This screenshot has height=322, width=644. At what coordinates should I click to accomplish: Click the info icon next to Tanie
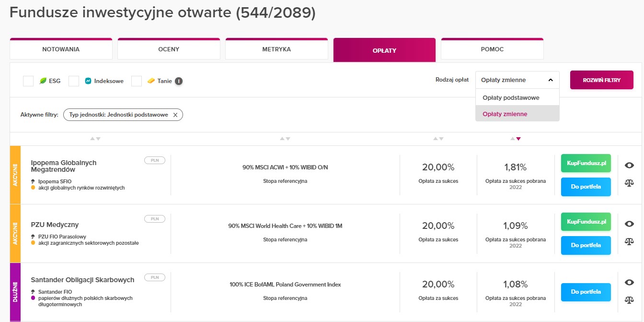(178, 81)
